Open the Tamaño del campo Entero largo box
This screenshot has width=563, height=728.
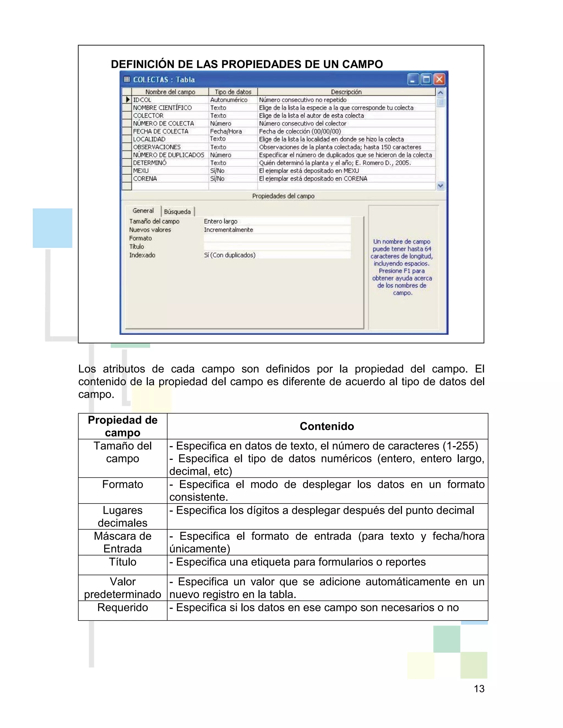[x=277, y=221]
